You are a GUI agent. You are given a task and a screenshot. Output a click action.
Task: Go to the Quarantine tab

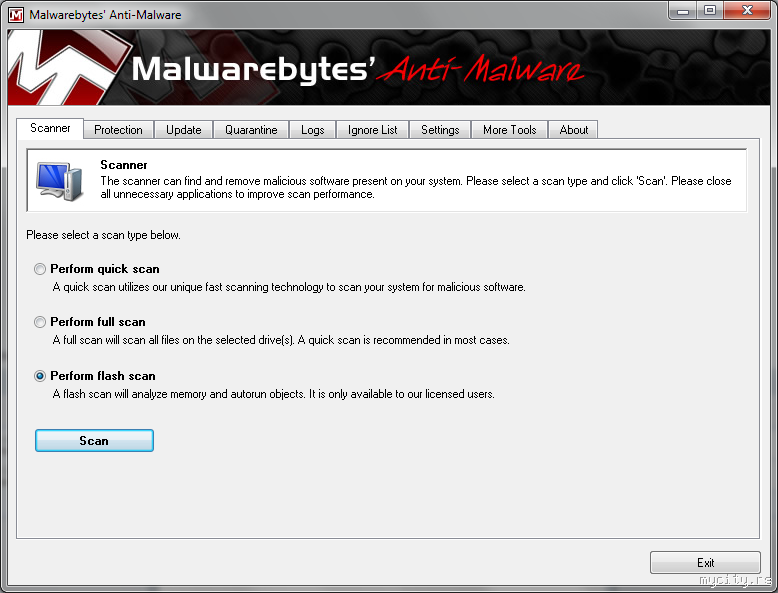click(x=251, y=130)
